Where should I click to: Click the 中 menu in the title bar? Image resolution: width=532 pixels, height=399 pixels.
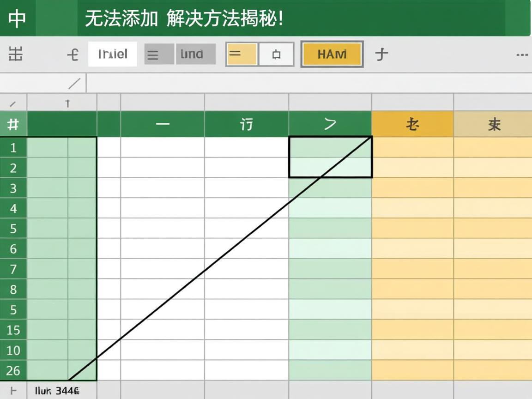[x=18, y=18]
